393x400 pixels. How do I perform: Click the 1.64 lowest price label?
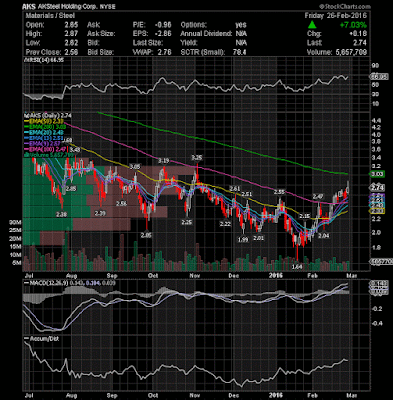[297, 266]
